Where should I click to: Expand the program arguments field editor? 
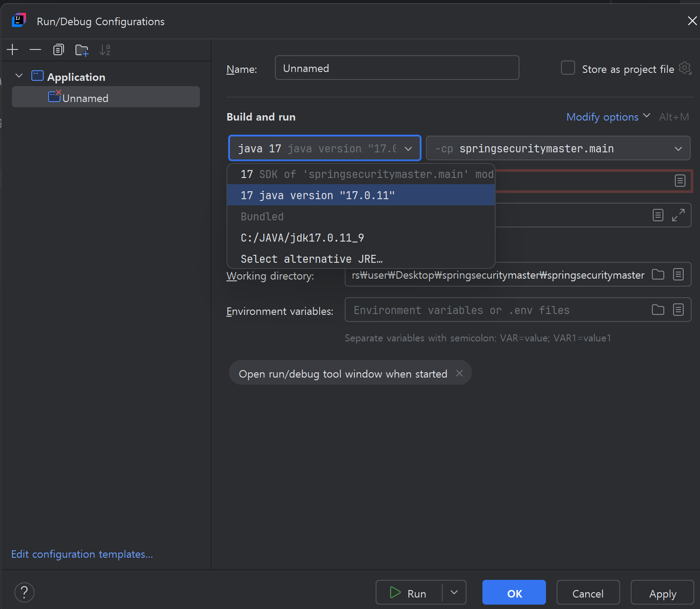tap(678, 215)
